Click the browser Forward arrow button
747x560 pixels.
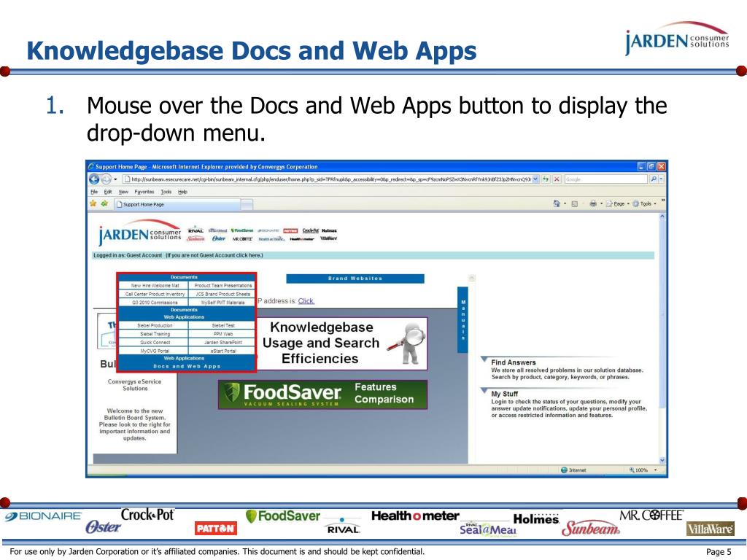coord(106,179)
